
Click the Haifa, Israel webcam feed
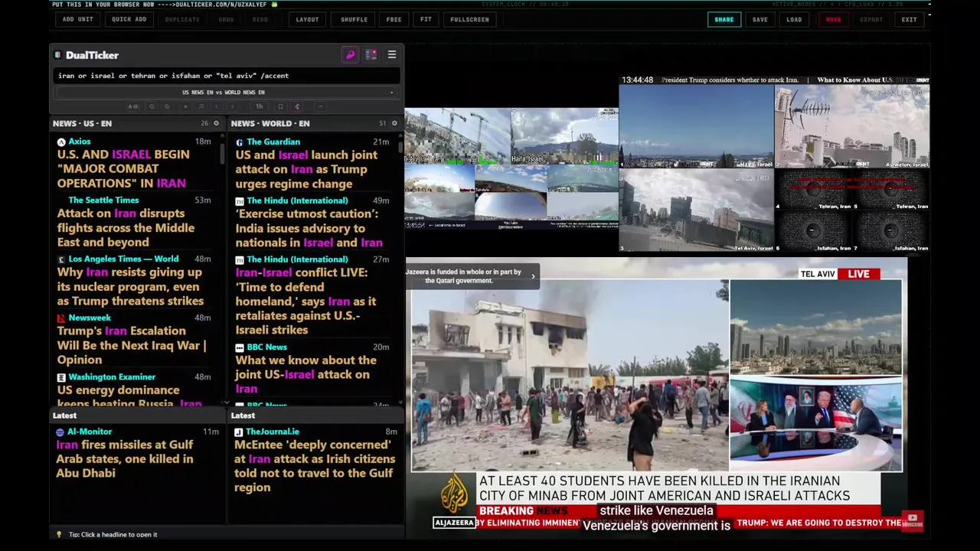point(696,126)
